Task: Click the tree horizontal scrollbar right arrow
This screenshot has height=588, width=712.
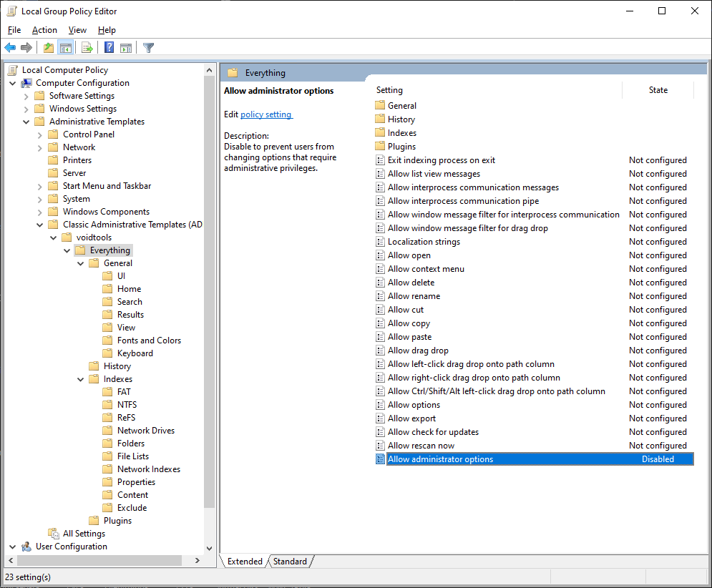Action: 197,560
